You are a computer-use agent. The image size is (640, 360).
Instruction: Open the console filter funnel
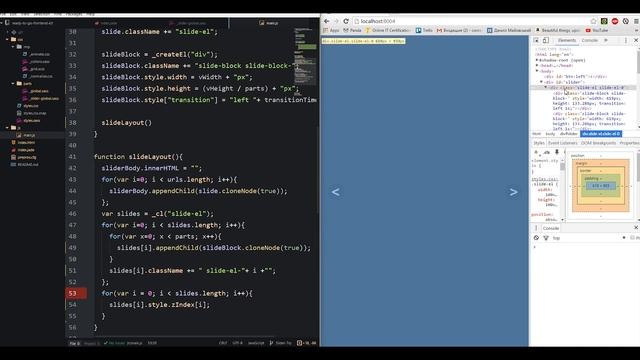pos(546,238)
